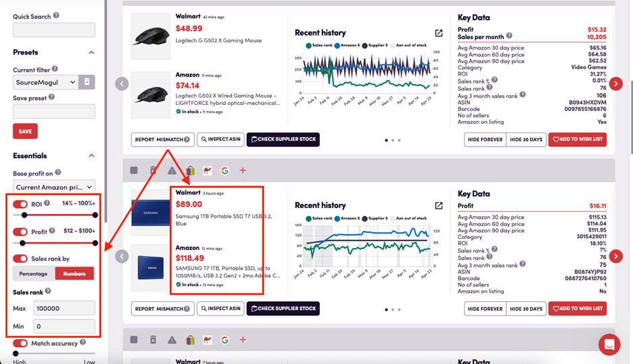The image size is (633, 364).
Task: Click plus icon above Samsung SSD card
Action: 242,171
